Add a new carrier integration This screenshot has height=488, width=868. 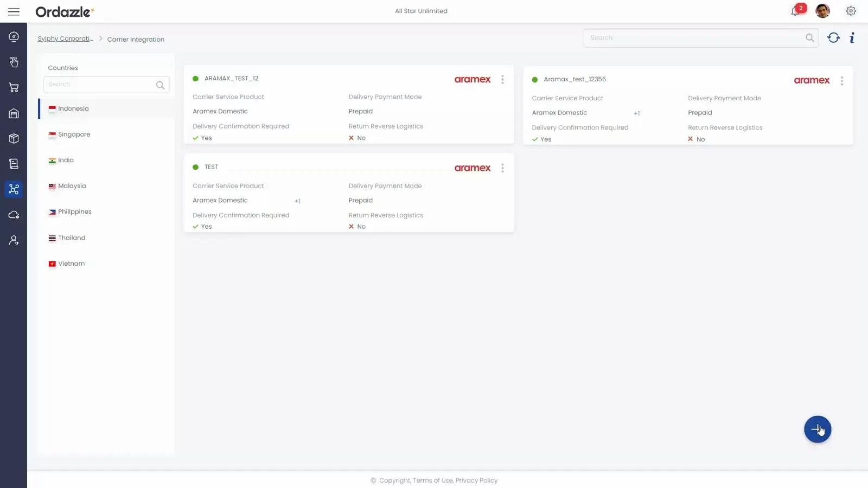tap(818, 429)
